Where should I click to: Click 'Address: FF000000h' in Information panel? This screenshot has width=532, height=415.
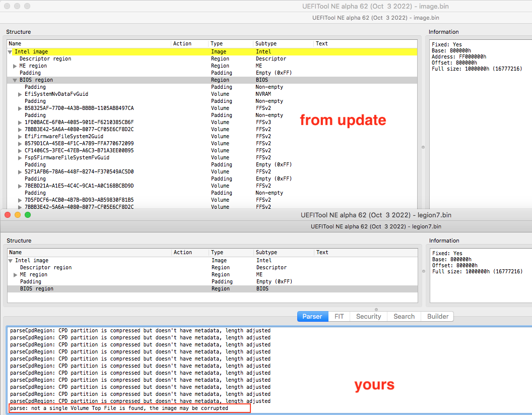[459, 56]
